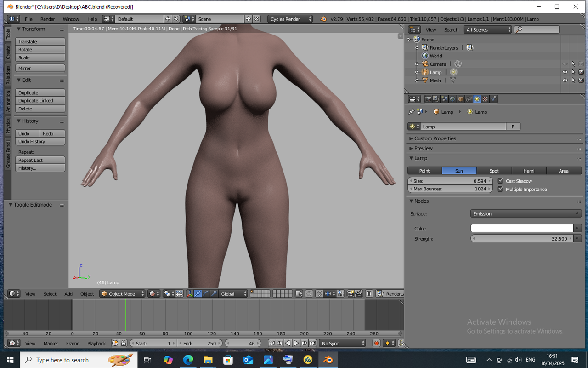Hide the Lamp with its eye icon

(x=565, y=72)
